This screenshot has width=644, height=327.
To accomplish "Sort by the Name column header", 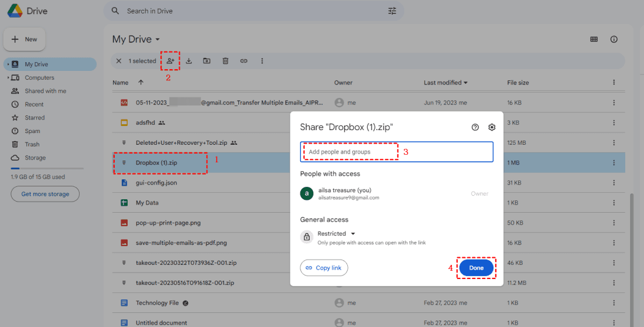I will (x=121, y=83).
